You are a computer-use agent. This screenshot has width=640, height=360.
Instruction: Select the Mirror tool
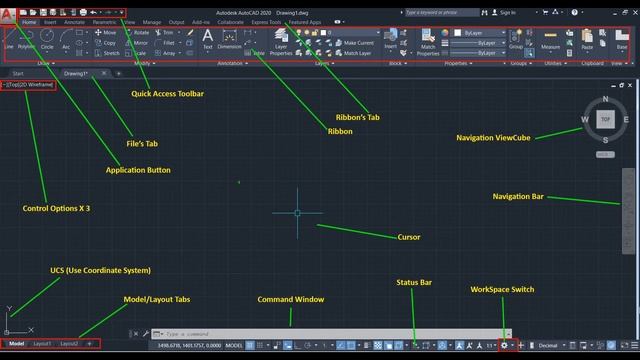[x=137, y=43]
